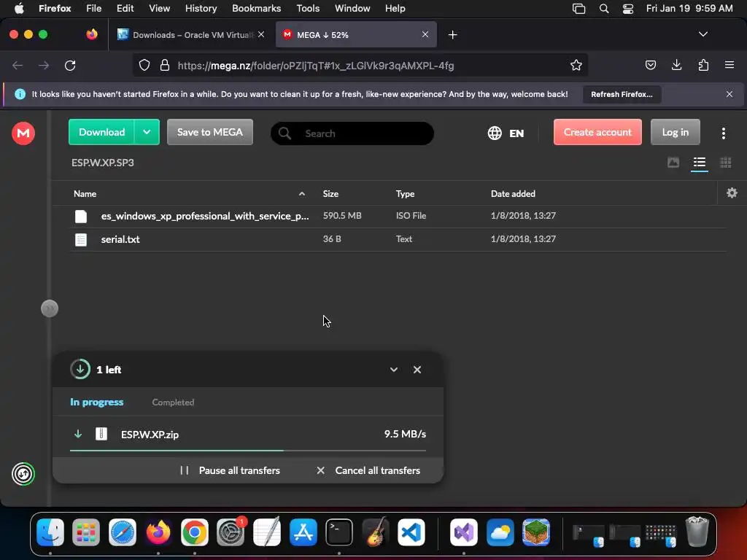Open the Tools menu
The image size is (747, 560).
[x=308, y=9]
